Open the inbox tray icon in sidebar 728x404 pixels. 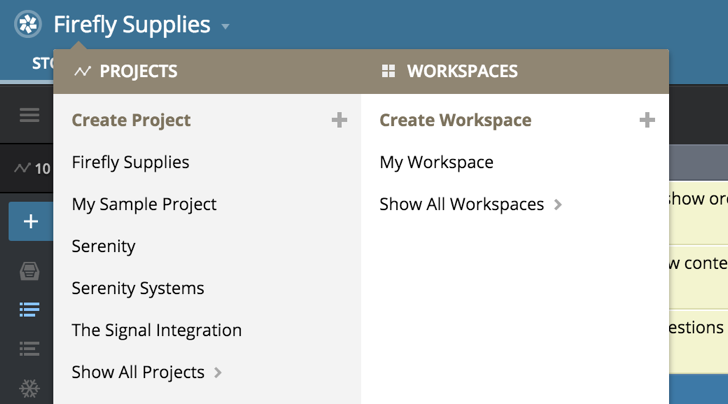pos(30,271)
